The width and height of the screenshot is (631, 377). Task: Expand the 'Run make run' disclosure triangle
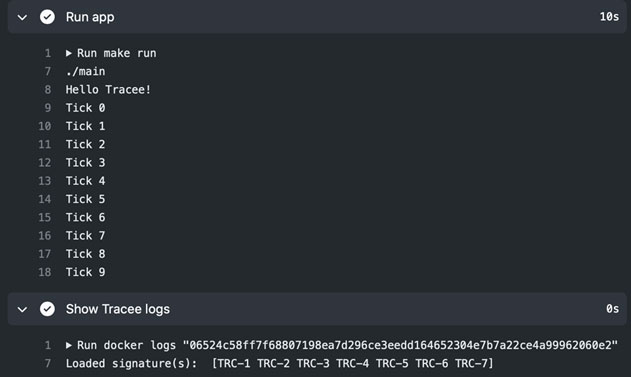pos(69,53)
